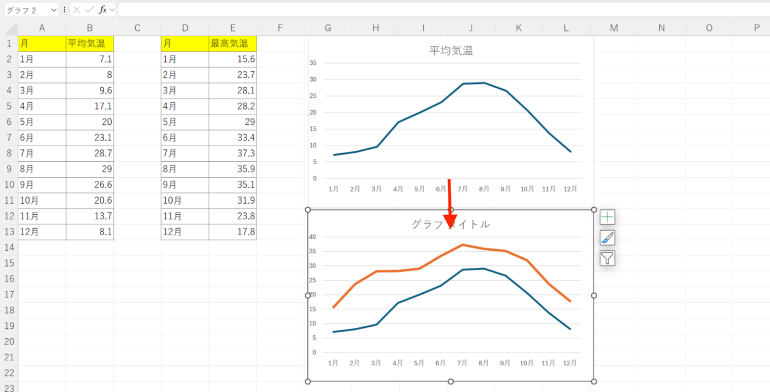Click value 40 on lower chart axis
This screenshot has width=770, height=392.
tap(312, 237)
